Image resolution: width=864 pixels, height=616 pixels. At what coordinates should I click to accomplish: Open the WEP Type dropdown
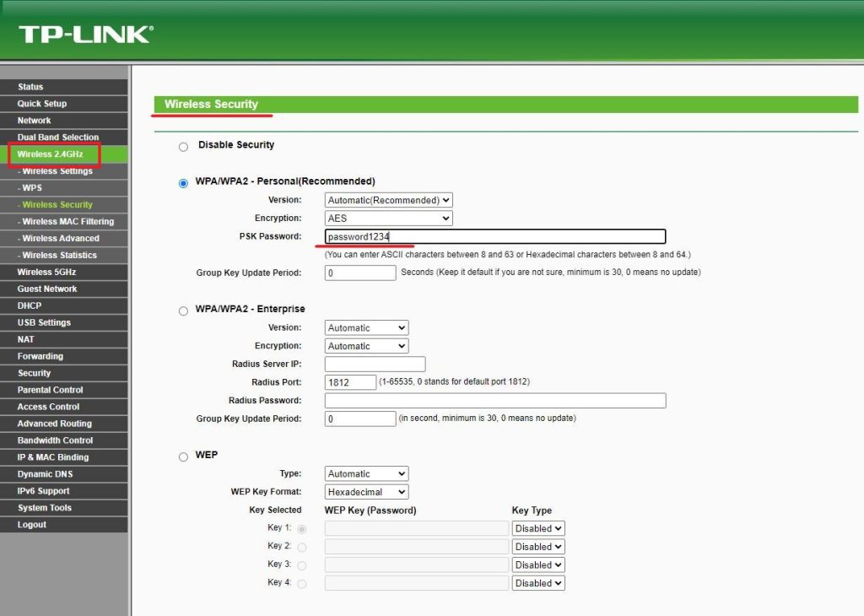(x=365, y=473)
